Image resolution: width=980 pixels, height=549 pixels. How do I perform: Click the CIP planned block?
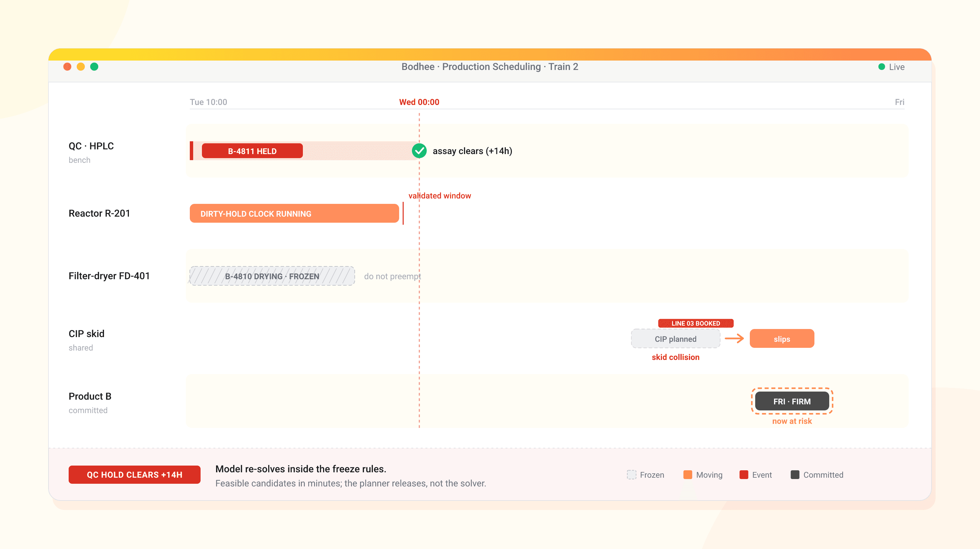pyautogui.click(x=676, y=339)
